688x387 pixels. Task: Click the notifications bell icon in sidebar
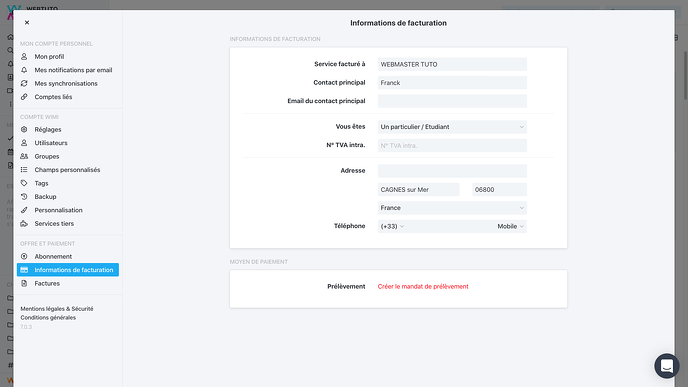point(24,70)
